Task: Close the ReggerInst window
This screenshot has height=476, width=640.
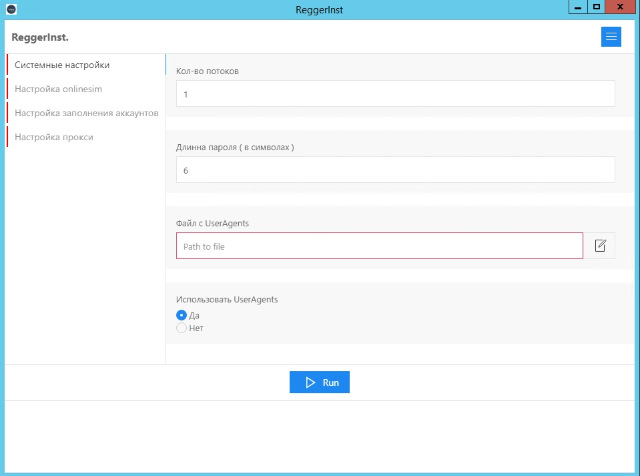Action: tap(621, 6)
